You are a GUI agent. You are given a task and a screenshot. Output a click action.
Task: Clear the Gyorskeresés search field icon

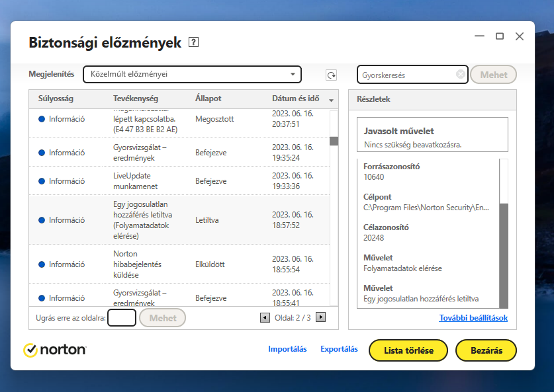pyautogui.click(x=461, y=74)
